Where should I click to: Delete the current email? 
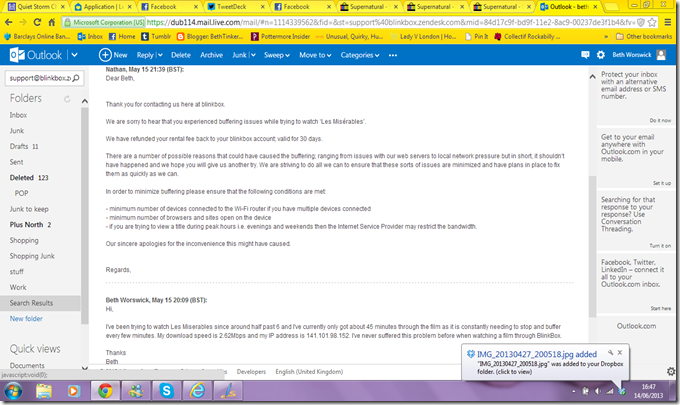180,55
